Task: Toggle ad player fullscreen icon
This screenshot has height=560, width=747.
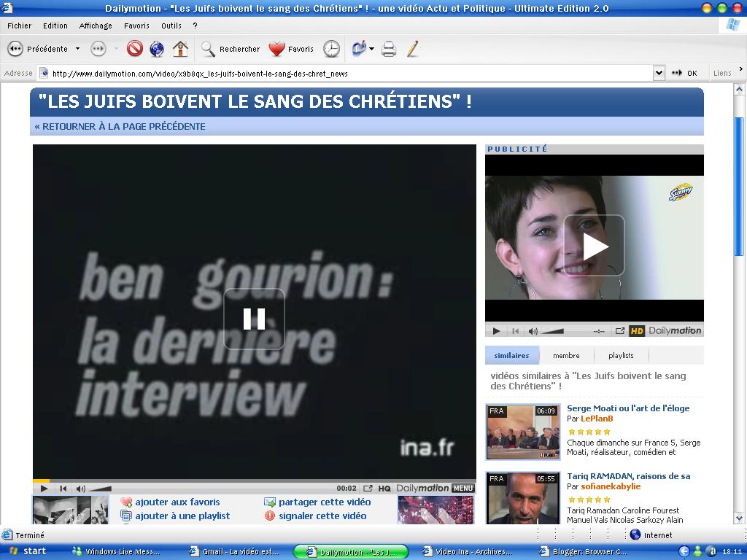Action: tap(620, 331)
